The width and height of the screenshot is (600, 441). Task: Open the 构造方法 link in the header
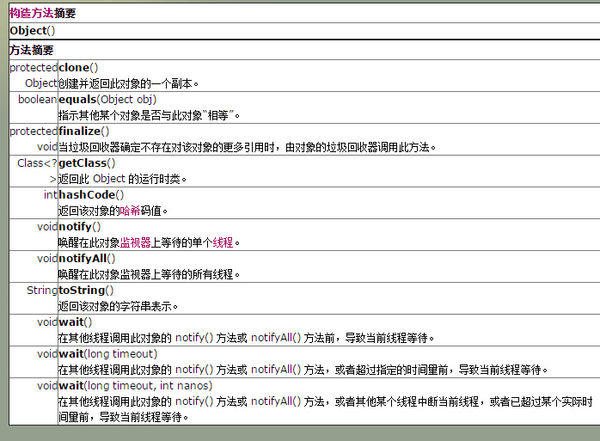(x=31, y=13)
